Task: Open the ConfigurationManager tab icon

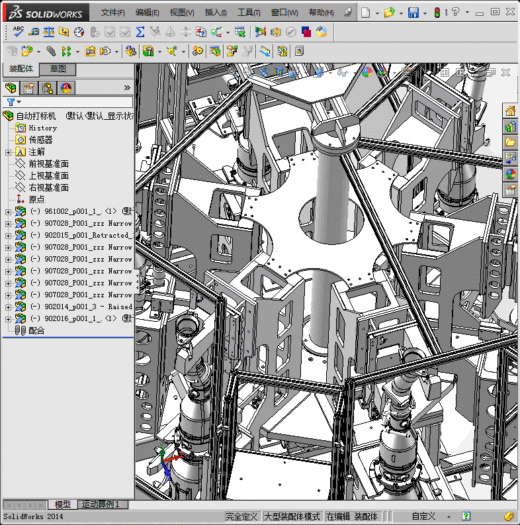Action: click(x=48, y=88)
